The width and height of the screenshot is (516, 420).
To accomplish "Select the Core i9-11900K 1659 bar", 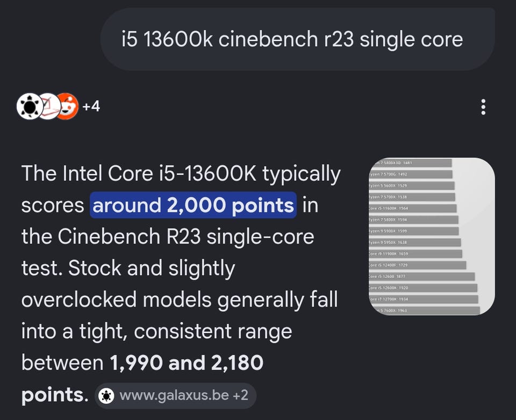I will 415,254.
